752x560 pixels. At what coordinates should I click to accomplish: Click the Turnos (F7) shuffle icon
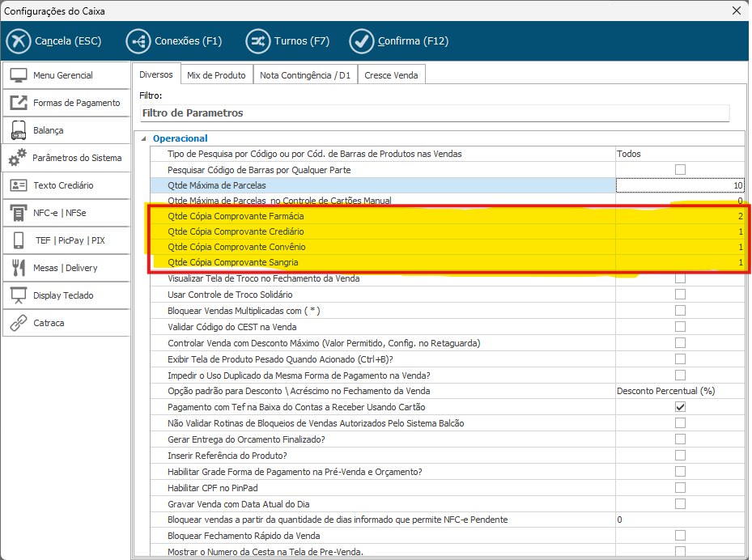click(x=258, y=40)
